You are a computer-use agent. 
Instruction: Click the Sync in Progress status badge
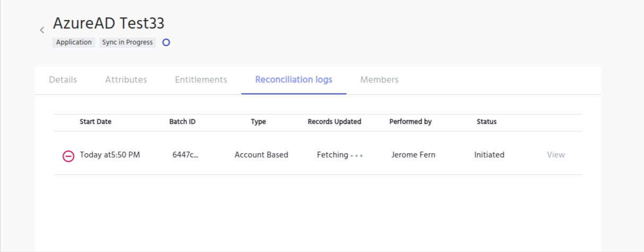pyautogui.click(x=127, y=42)
